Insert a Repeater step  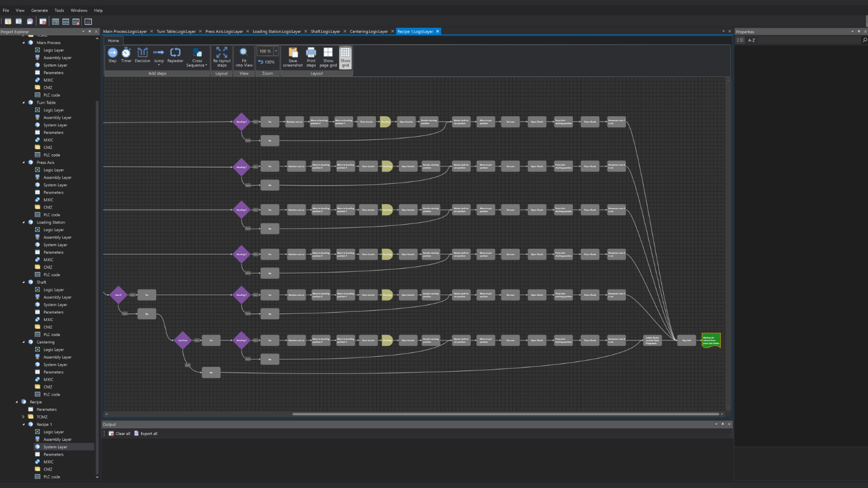pos(175,56)
